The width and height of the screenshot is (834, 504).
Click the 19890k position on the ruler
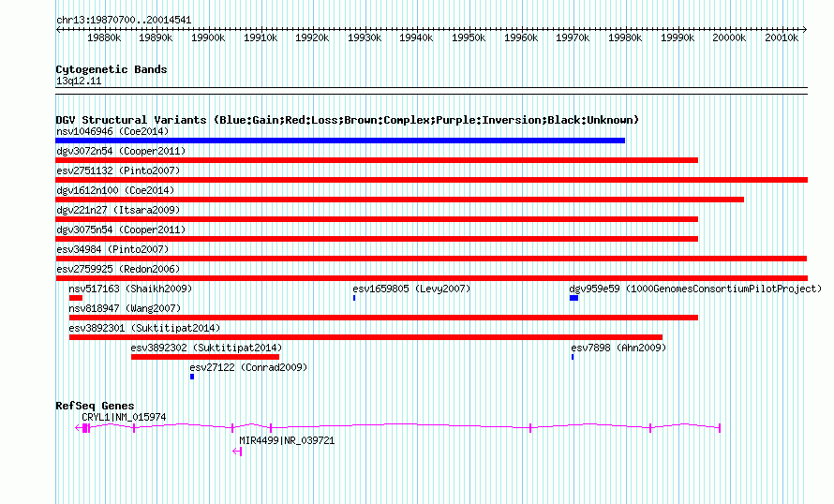coord(156,37)
